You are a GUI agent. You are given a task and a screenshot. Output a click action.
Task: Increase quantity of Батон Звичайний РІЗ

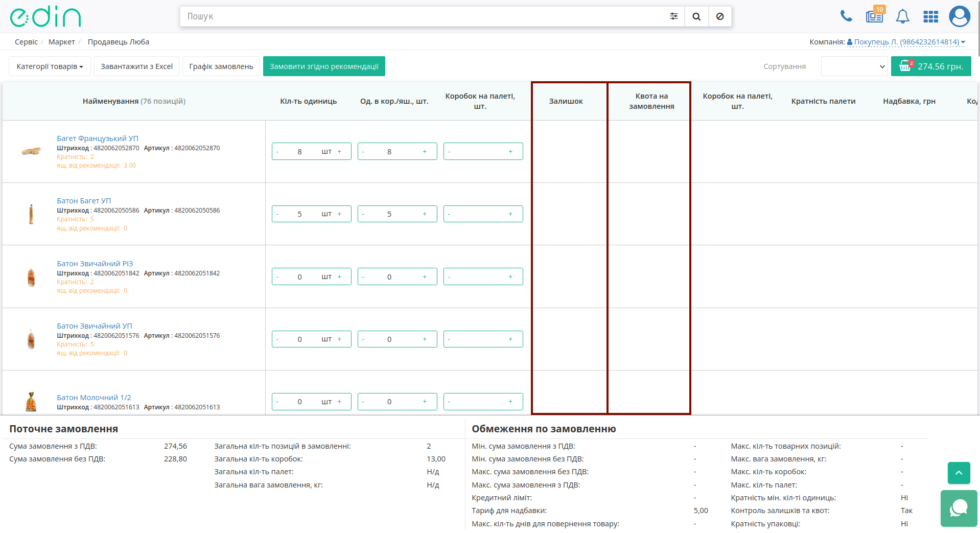tap(339, 277)
